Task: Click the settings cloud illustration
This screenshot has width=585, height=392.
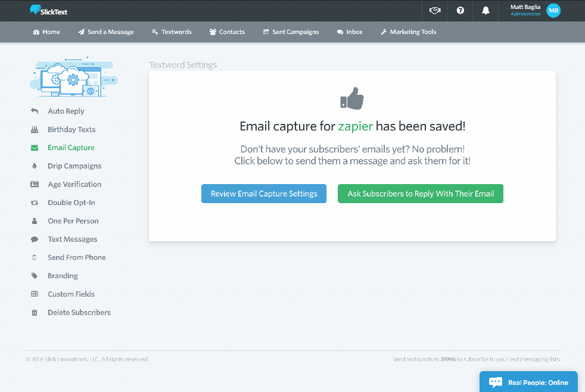Action: coord(73,77)
